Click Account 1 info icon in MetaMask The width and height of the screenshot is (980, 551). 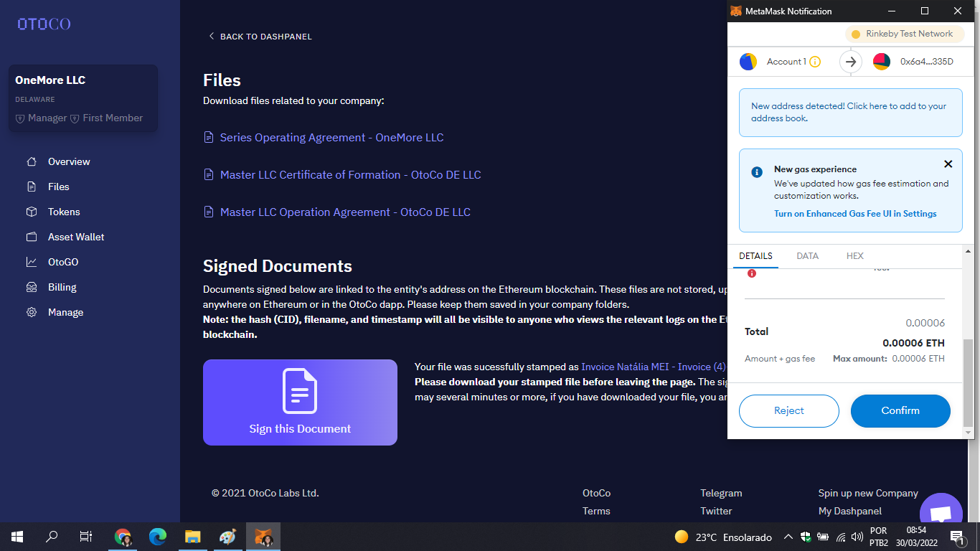tap(815, 62)
